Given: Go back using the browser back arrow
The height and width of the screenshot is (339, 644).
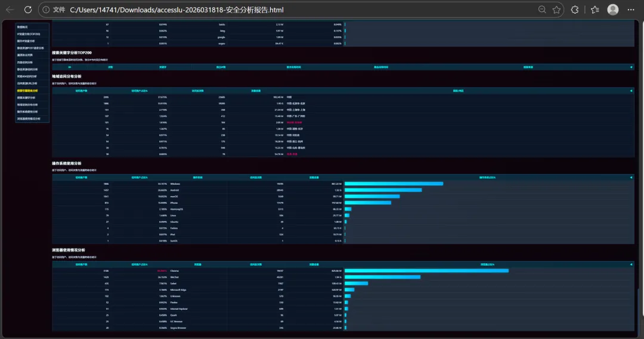Looking at the screenshot, I should click(10, 10).
